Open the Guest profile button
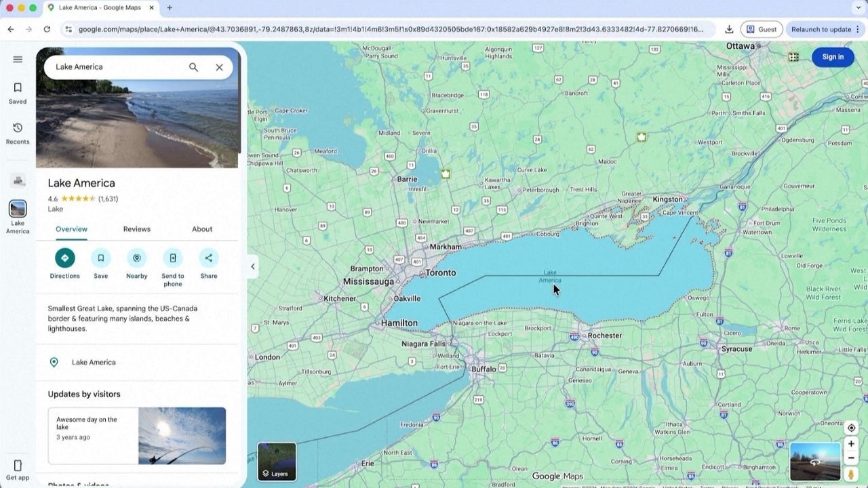The width and height of the screenshot is (868, 488). click(x=762, y=29)
